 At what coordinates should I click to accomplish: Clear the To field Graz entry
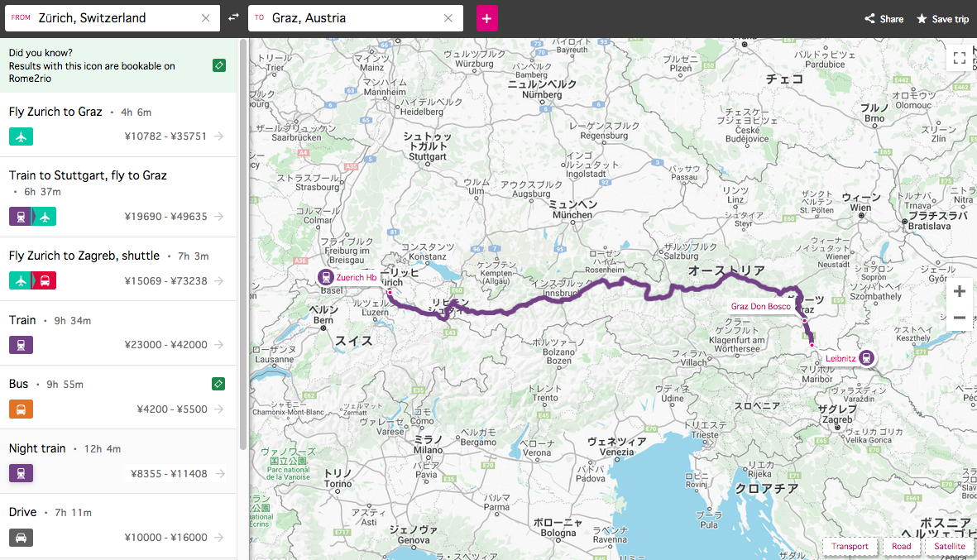(448, 18)
